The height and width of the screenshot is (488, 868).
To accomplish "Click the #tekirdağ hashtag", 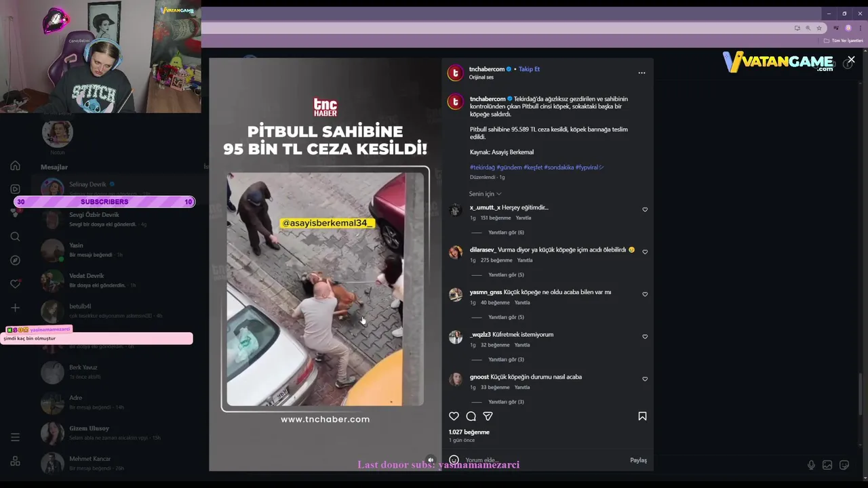I will (x=482, y=167).
